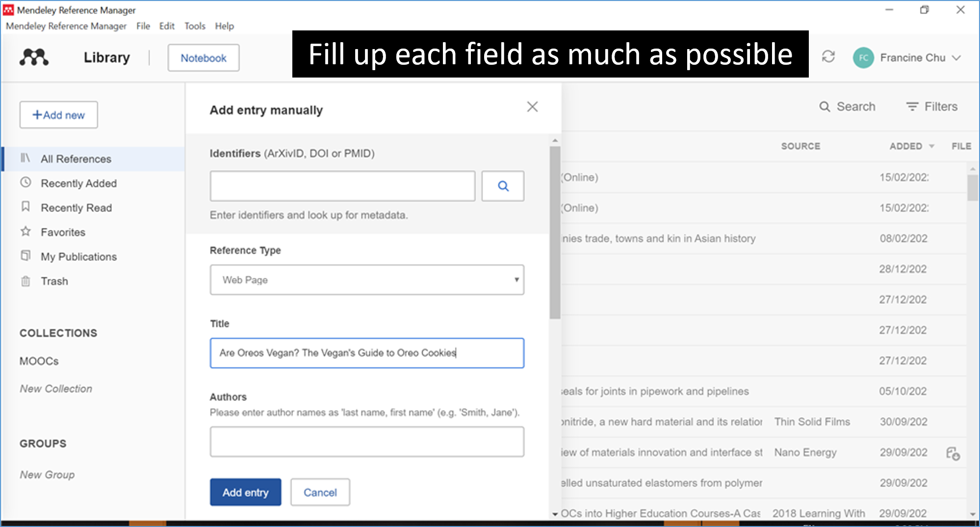The image size is (980, 527).
Task: Click the 08/02/202 added date
Action: tap(903, 238)
